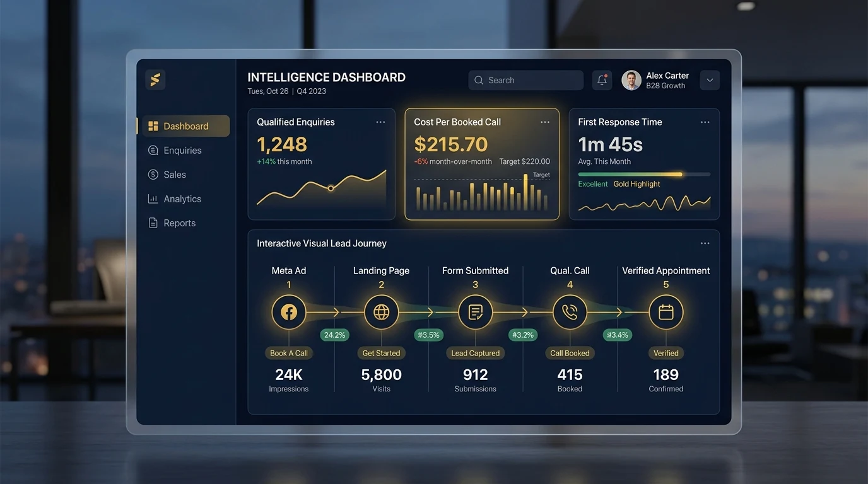The height and width of the screenshot is (484, 868).
Task: Click the Target $220.00 text
Action: [524, 161]
